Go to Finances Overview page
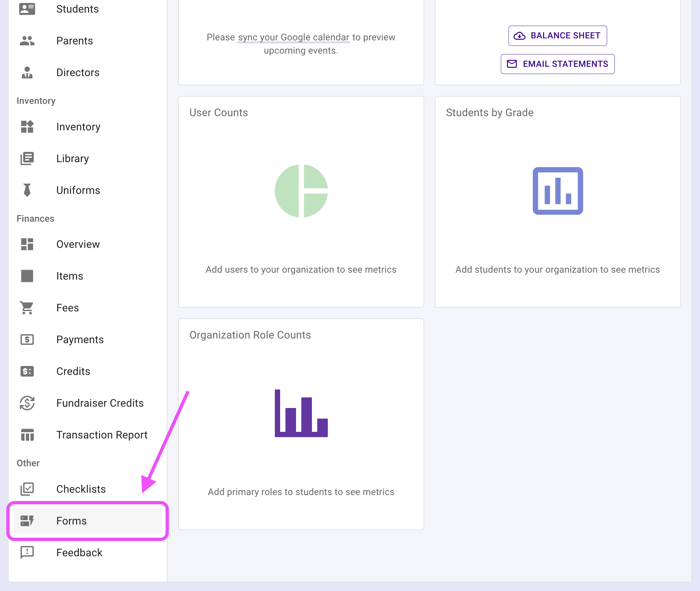 pos(78,245)
